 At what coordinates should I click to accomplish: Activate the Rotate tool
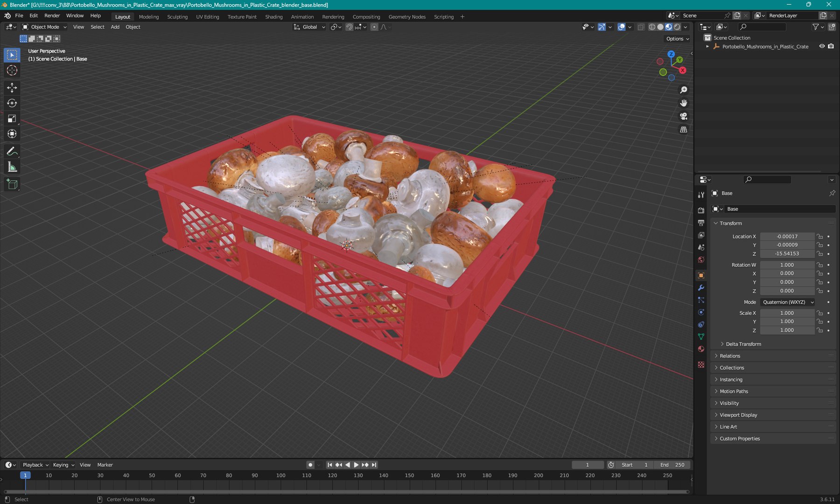pos(12,103)
